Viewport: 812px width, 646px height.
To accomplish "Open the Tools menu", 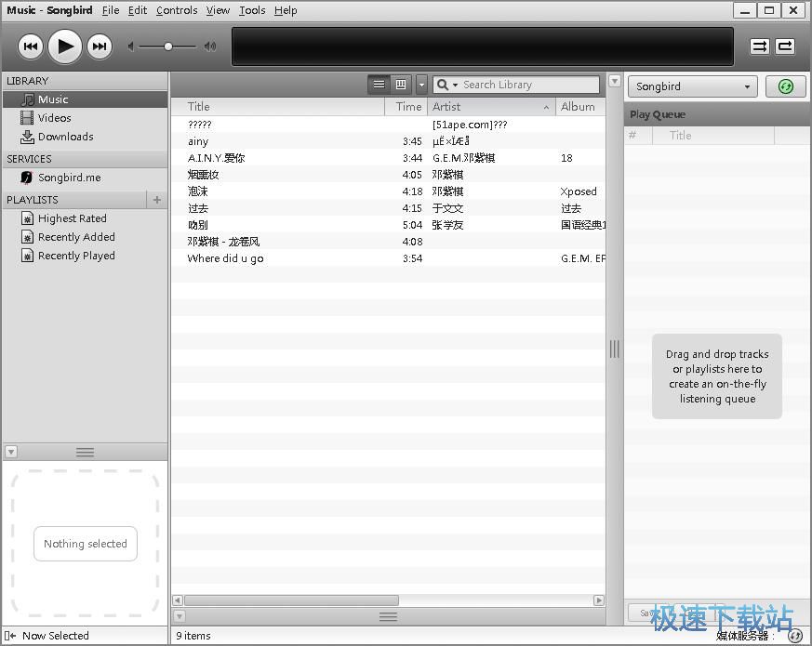I will [251, 10].
